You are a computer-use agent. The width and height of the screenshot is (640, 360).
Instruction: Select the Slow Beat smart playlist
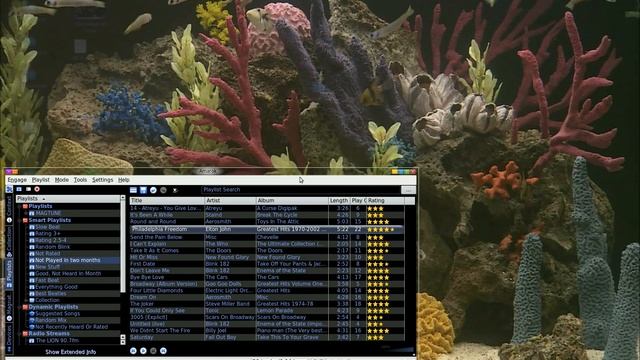click(47, 227)
